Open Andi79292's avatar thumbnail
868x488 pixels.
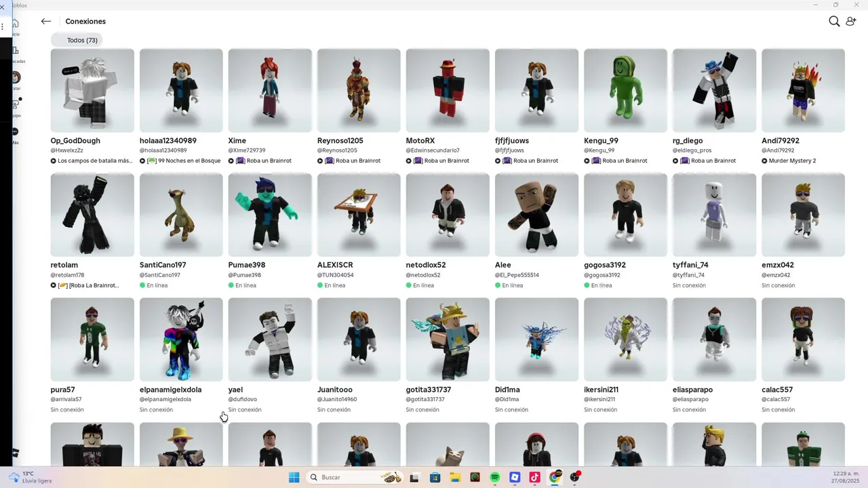click(803, 90)
